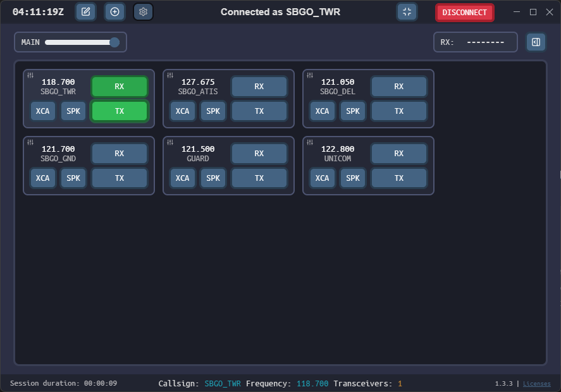Image resolution: width=561 pixels, height=392 pixels.
Task: Toggle SPK on SBGO_GND
Action: click(73, 178)
